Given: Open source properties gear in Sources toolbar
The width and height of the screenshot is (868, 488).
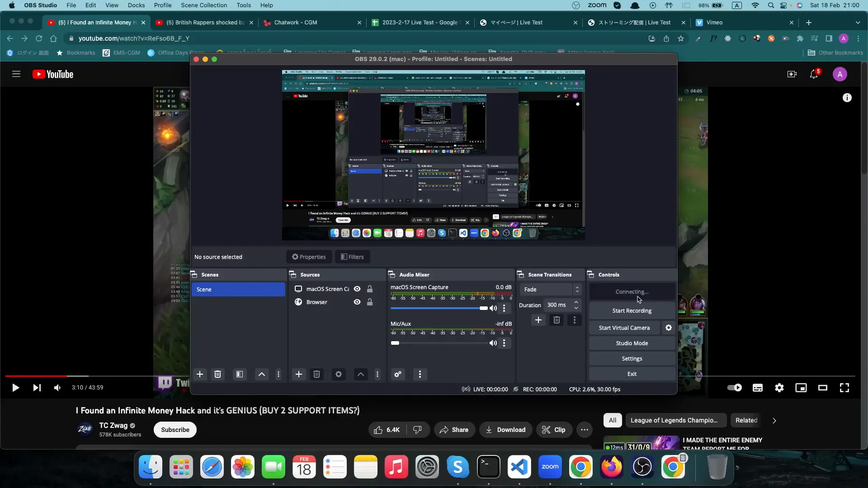Looking at the screenshot, I should (339, 374).
